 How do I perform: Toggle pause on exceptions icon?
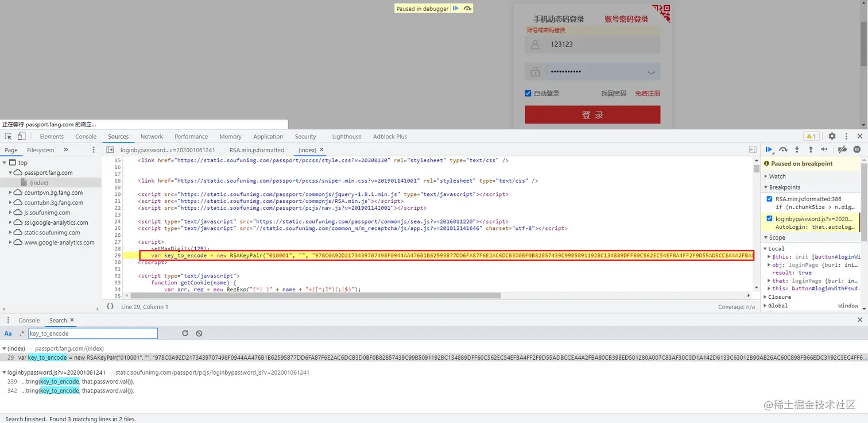click(857, 149)
